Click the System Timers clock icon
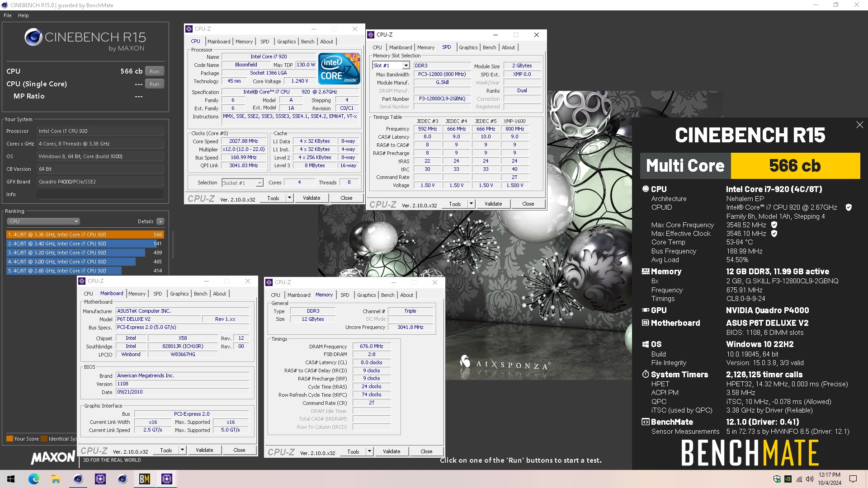The height and width of the screenshot is (488, 868). [x=646, y=374]
